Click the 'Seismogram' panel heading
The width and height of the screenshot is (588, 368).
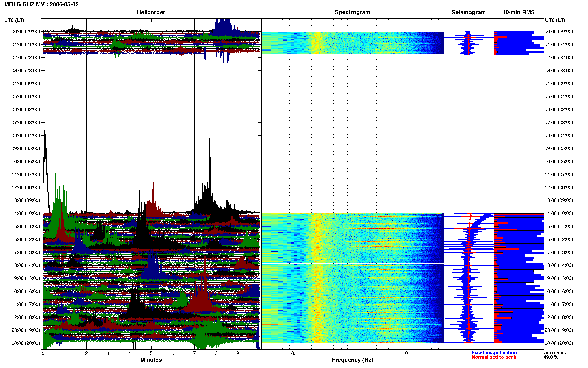(468, 12)
